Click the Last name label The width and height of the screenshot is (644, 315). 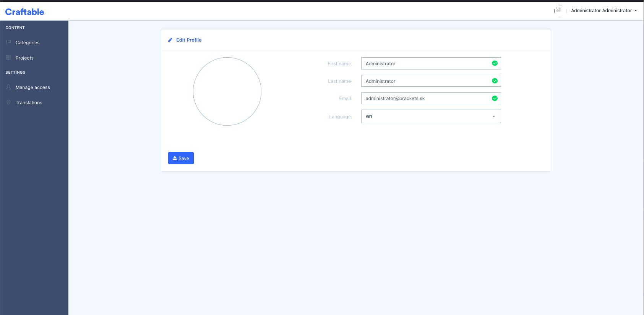339,81
